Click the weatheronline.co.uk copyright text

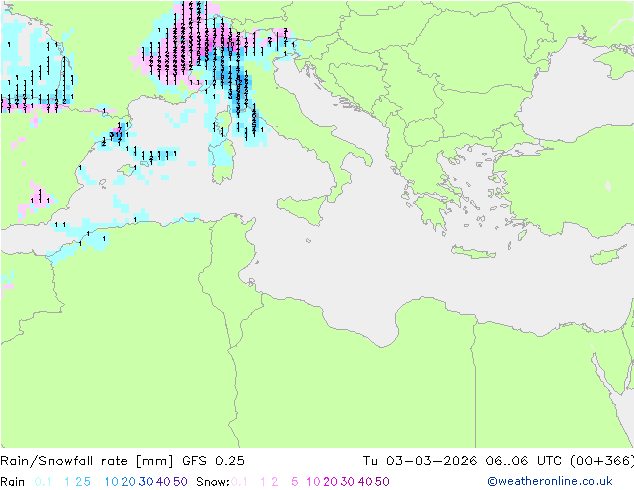coord(550,481)
